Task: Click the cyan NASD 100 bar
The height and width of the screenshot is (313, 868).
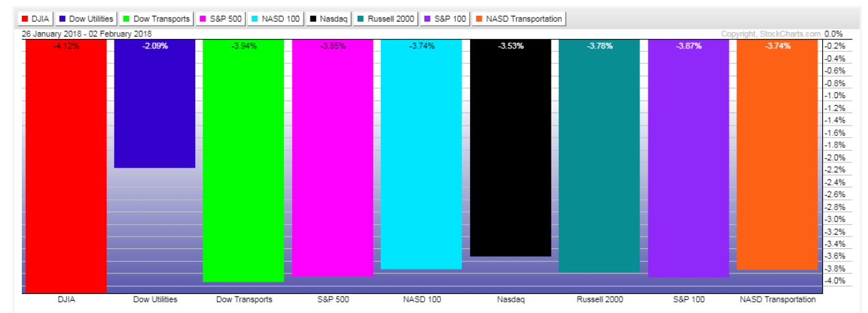Action: (421, 154)
